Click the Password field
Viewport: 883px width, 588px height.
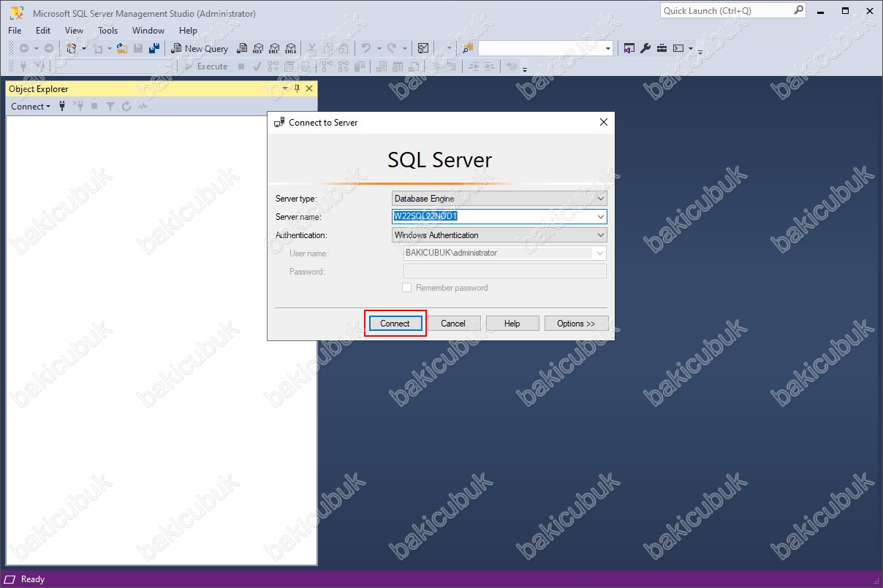click(505, 271)
